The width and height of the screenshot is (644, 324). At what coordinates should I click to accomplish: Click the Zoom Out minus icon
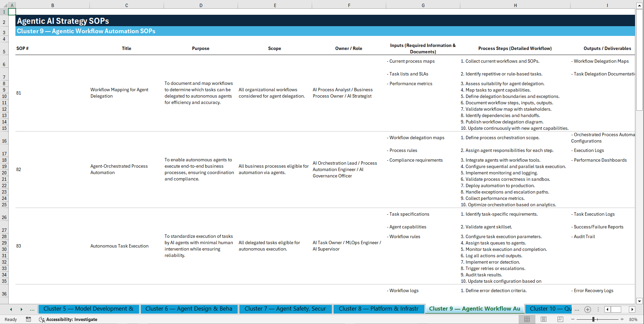[573, 319]
